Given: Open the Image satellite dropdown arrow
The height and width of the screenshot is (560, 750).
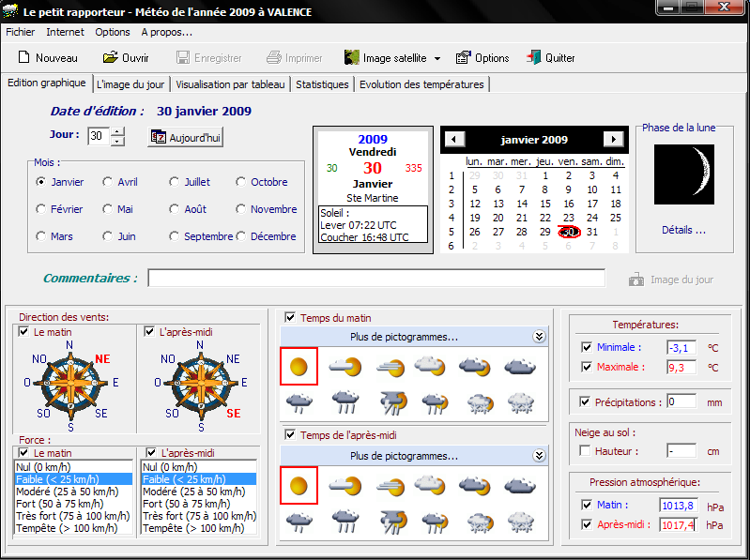Looking at the screenshot, I should 437,58.
